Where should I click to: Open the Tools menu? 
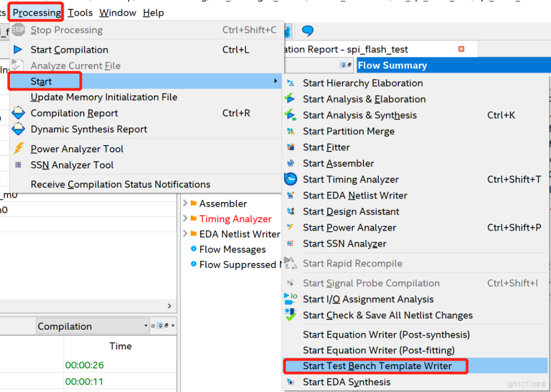[80, 13]
